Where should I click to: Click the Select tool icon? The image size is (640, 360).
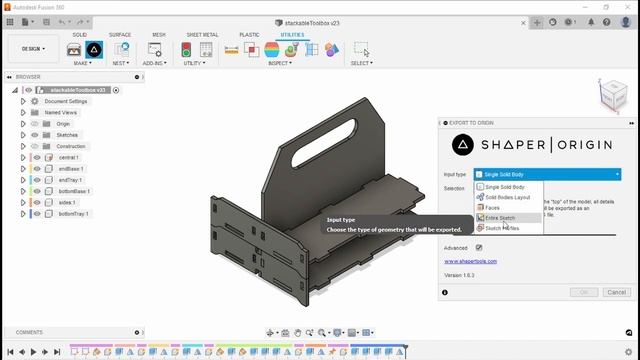click(362, 49)
